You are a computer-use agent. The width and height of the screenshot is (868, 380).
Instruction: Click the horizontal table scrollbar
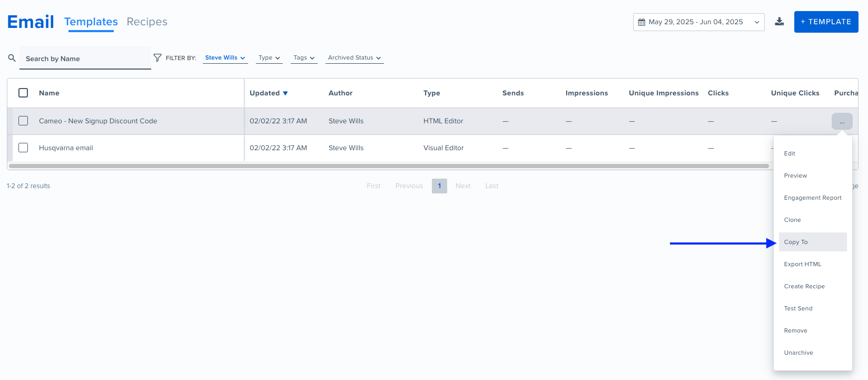[x=389, y=166]
